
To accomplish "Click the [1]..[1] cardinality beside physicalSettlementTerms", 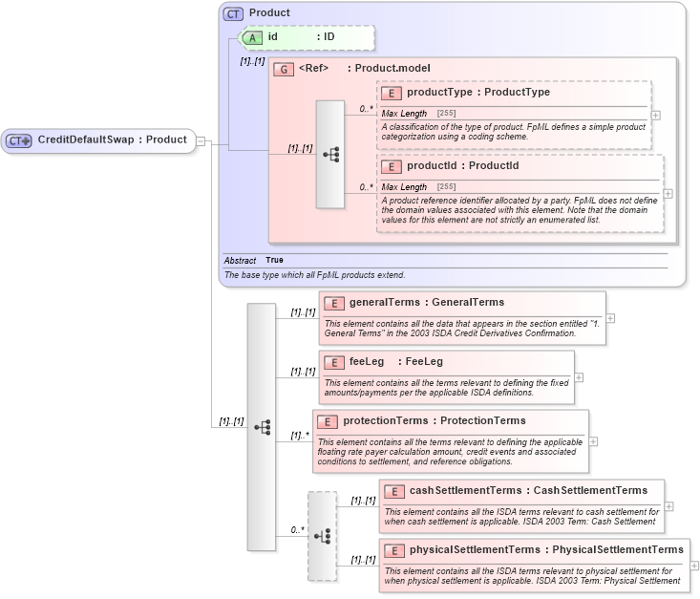I will (x=363, y=560).
